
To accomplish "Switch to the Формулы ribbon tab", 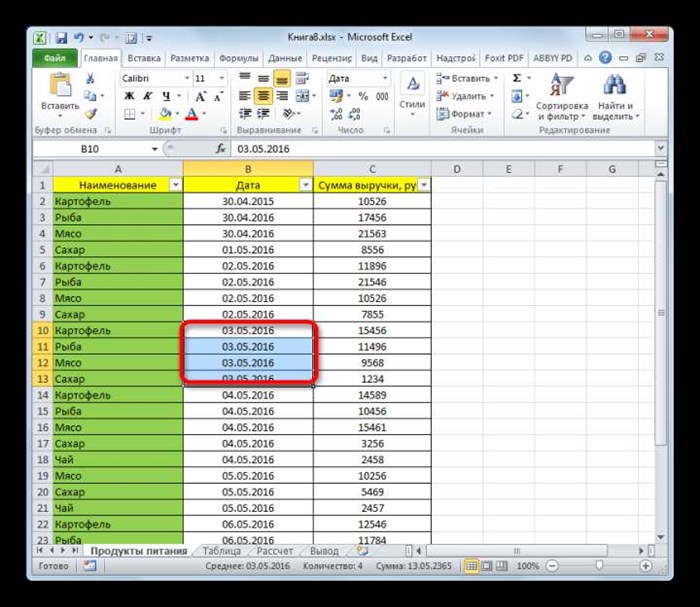I will coord(238,58).
